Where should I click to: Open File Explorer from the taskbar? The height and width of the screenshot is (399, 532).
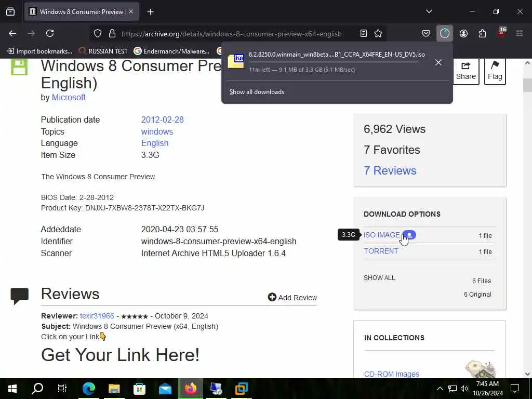(114, 389)
